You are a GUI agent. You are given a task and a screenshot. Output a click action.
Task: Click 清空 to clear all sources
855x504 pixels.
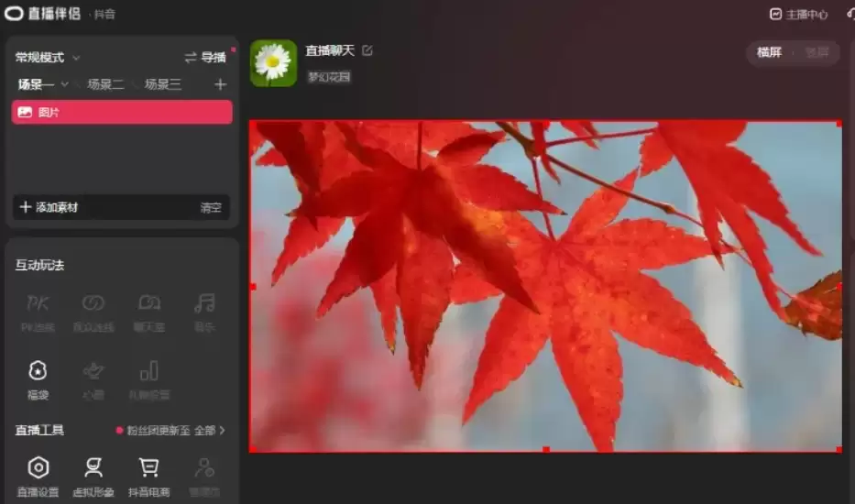coord(211,208)
